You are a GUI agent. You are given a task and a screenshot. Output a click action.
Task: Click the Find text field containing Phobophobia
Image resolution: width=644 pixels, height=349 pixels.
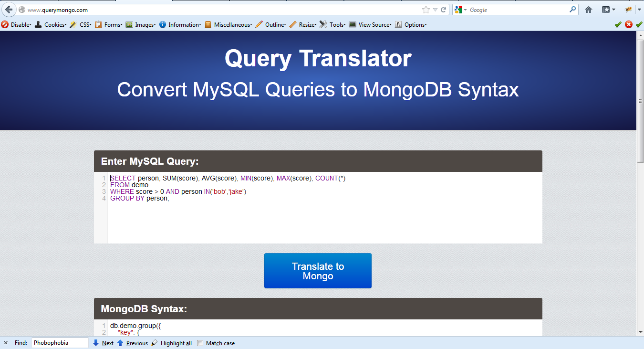click(x=60, y=343)
